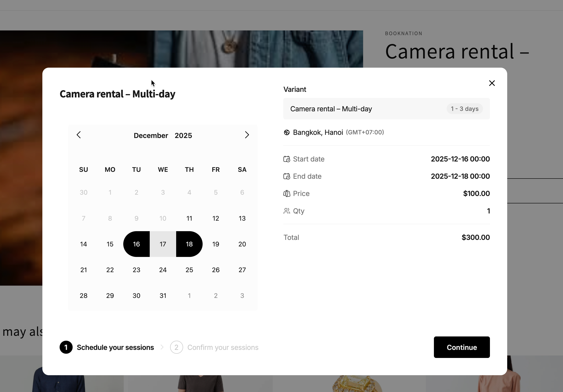Click the globe timezone icon
This screenshot has width=563, height=392.
click(x=286, y=133)
